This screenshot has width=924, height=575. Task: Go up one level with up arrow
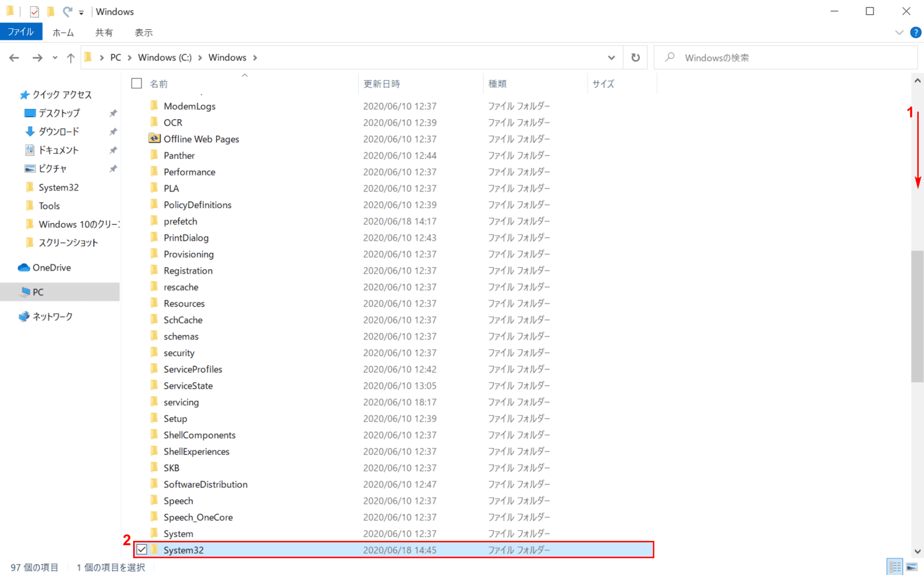[70, 57]
